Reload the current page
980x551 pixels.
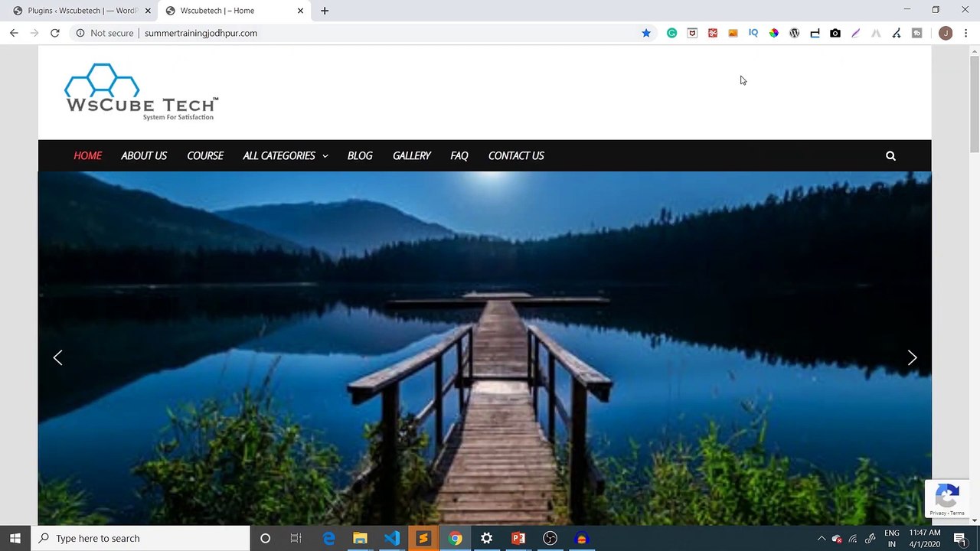tap(55, 33)
